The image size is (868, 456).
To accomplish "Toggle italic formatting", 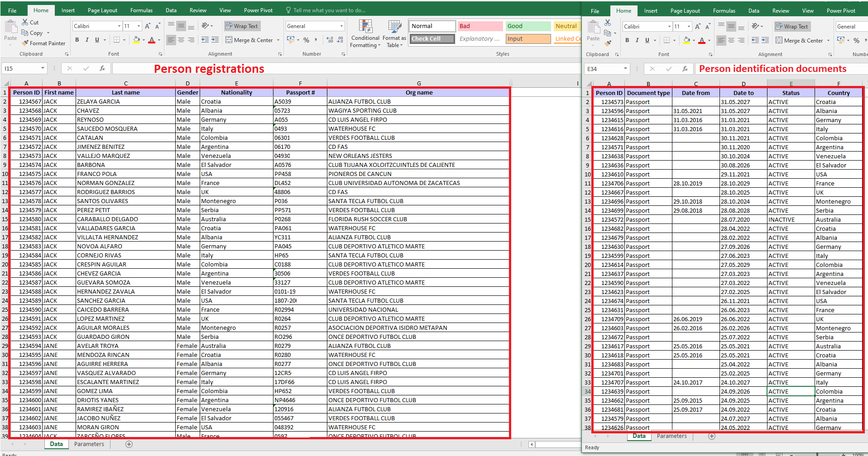I will coord(86,40).
